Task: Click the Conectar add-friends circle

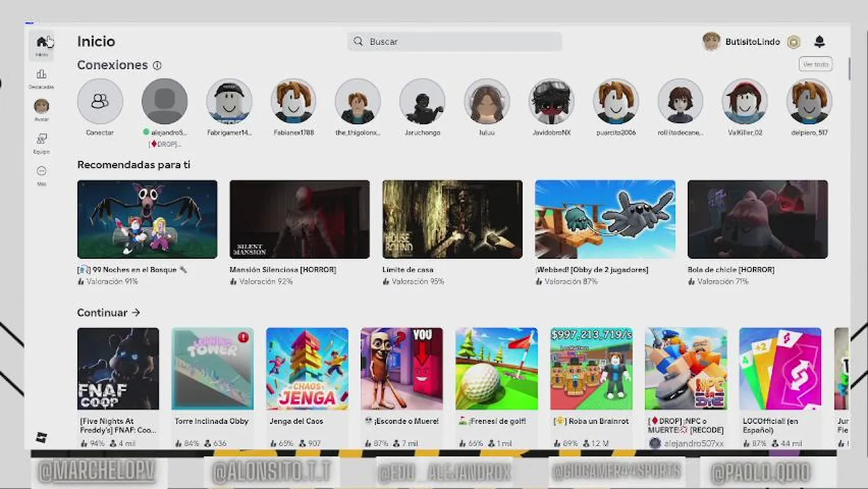Action: (100, 101)
